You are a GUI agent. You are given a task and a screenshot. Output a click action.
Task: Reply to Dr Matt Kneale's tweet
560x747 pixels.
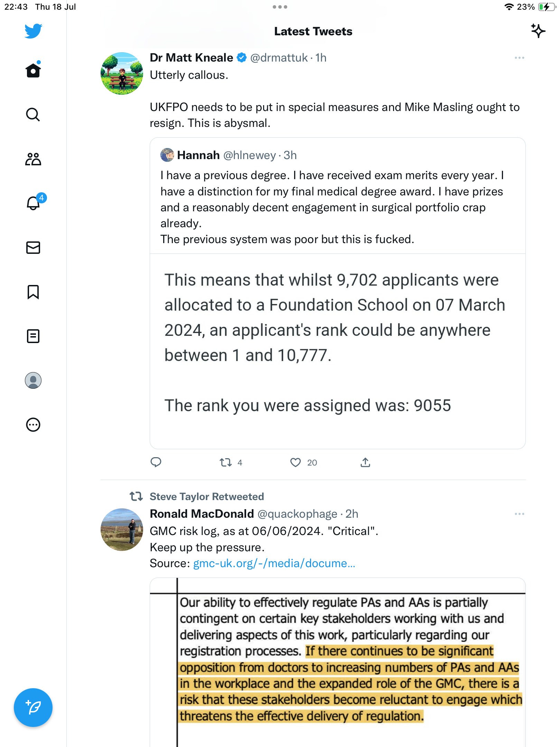[156, 462]
